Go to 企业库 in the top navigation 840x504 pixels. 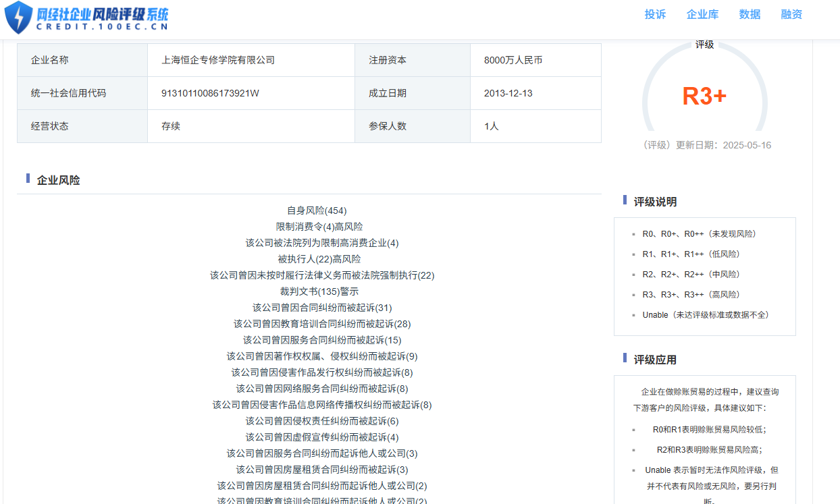click(x=702, y=14)
